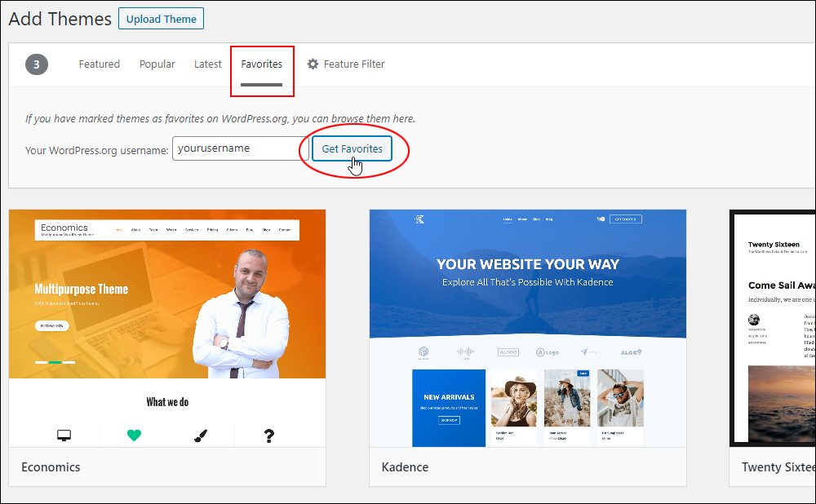Click the Kadence logo in the preview header
Screen dimensions: 816x504
click(419, 219)
